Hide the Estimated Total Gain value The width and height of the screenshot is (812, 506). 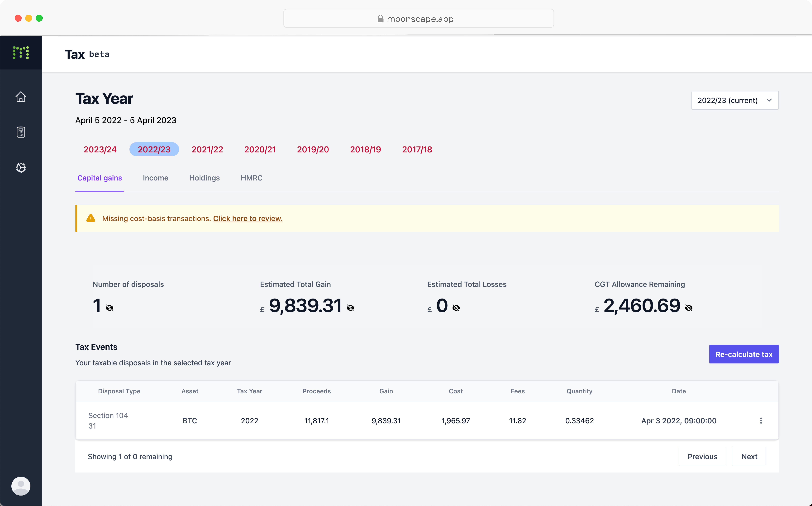click(x=350, y=308)
